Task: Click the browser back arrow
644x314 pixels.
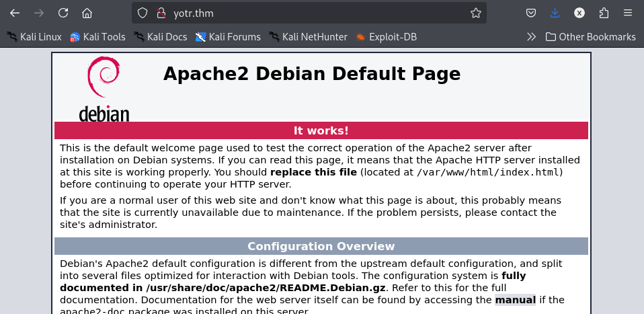Action: [15, 13]
